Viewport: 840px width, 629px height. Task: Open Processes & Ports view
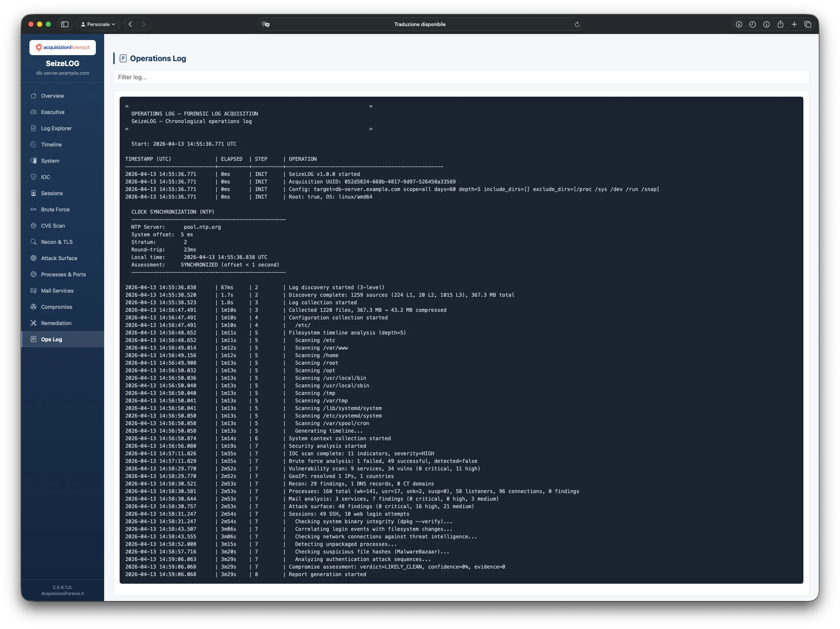[x=34, y=274]
